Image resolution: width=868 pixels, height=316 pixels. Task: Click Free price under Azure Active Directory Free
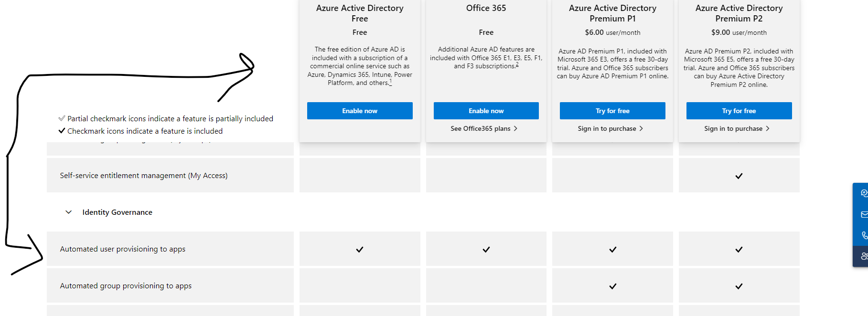(360, 32)
